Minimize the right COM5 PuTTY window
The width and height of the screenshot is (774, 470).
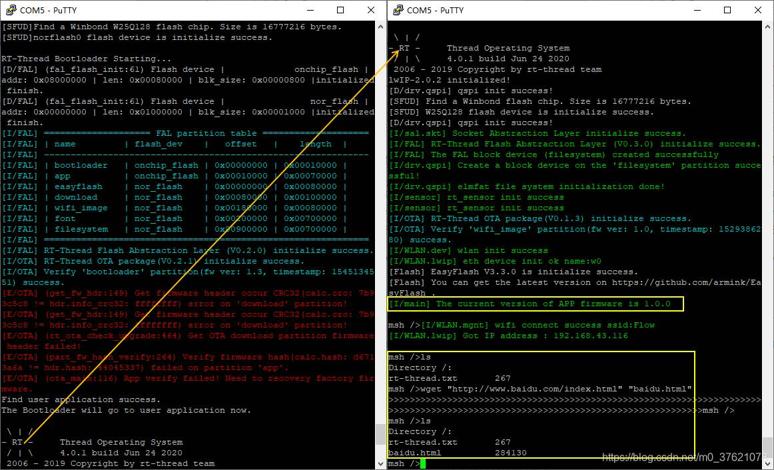click(x=697, y=10)
